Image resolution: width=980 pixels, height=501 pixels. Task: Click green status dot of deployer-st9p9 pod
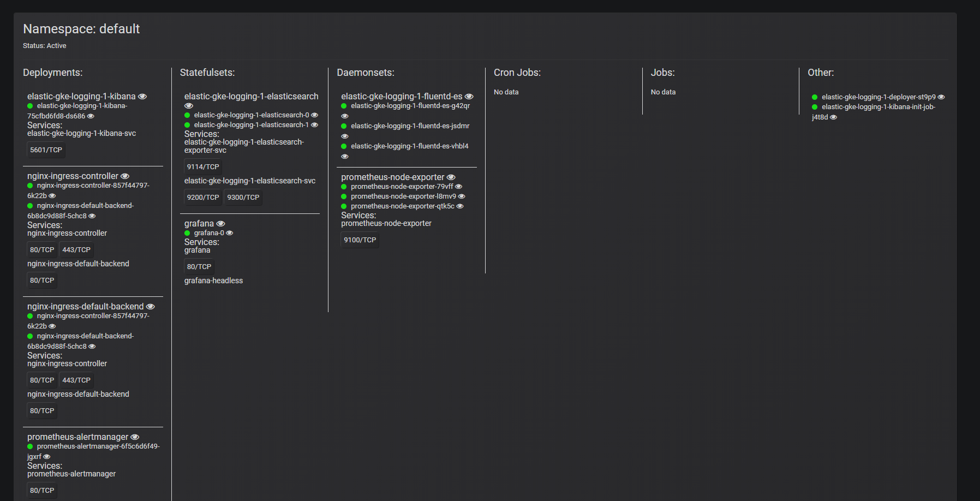(x=815, y=97)
